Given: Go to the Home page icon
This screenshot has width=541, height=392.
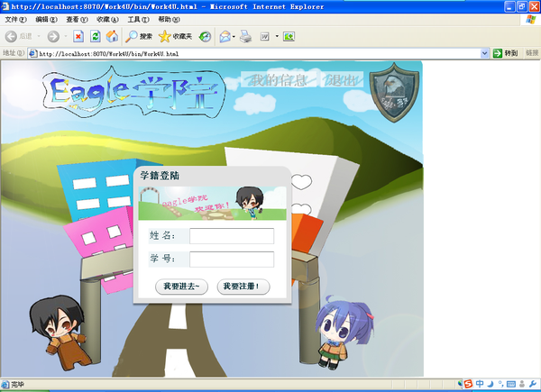Looking at the screenshot, I should [112, 36].
